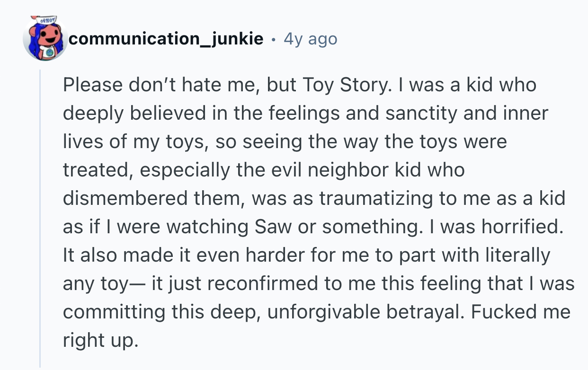This screenshot has height=370, width=588.
Task: Open the communication_junkie profile username link
Action: click(166, 39)
